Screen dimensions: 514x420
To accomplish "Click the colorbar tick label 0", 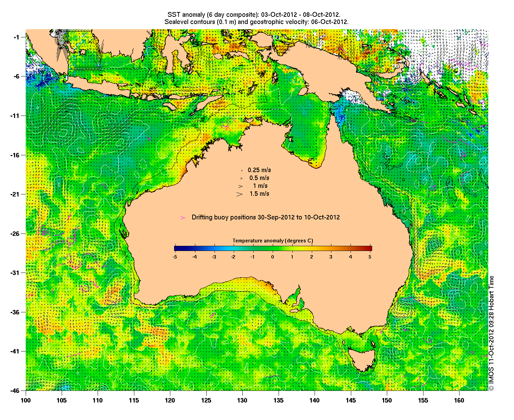I will point(272,256).
